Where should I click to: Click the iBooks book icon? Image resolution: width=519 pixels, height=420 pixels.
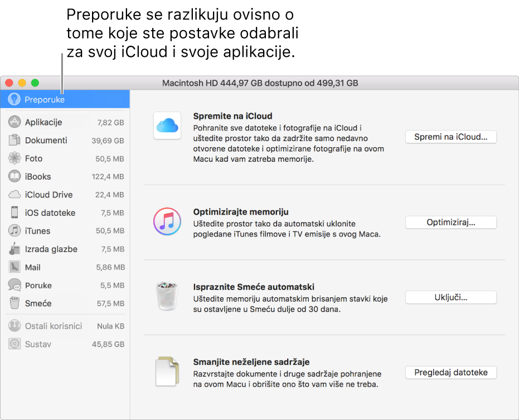click(x=14, y=176)
